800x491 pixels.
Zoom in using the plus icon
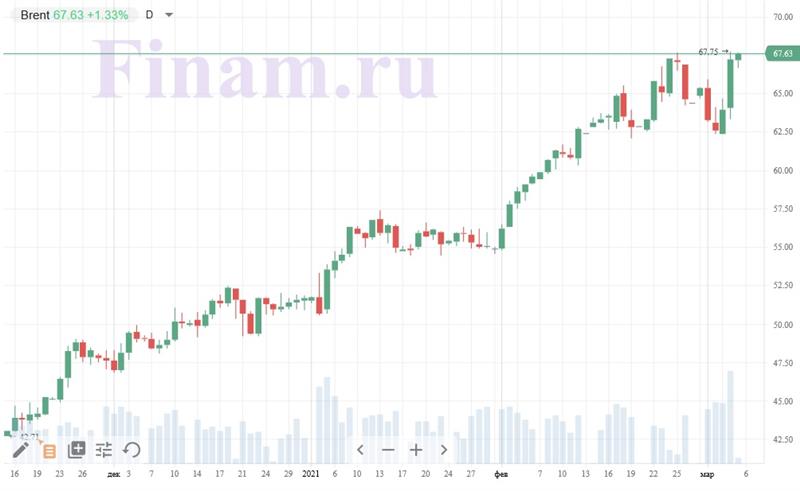pos(416,450)
